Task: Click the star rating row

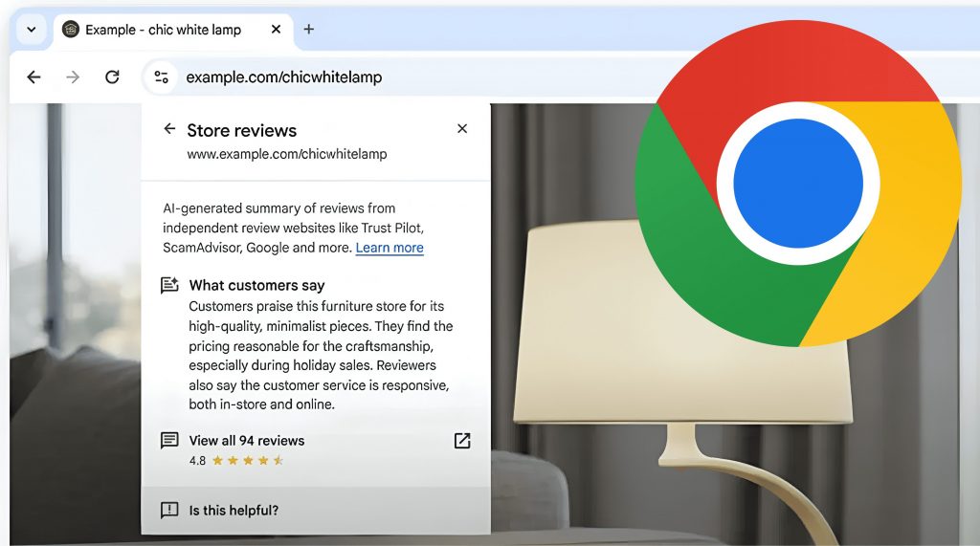Action: tap(248, 461)
